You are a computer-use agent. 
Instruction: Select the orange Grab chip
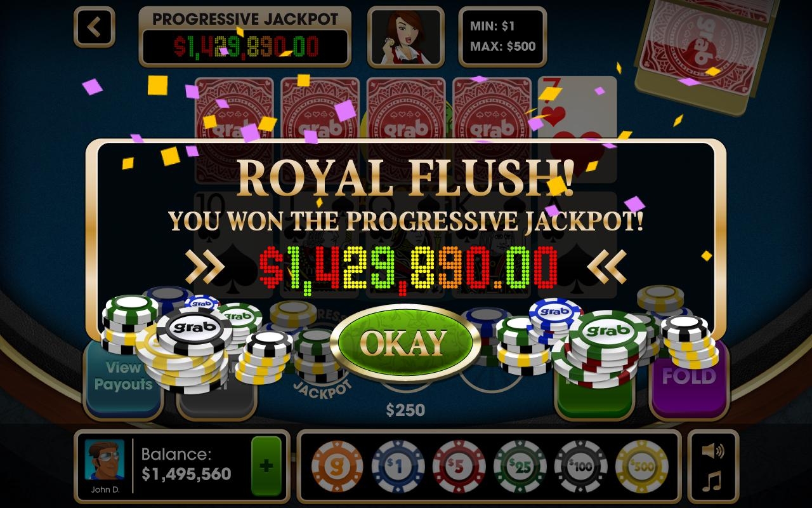[x=337, y=467]
